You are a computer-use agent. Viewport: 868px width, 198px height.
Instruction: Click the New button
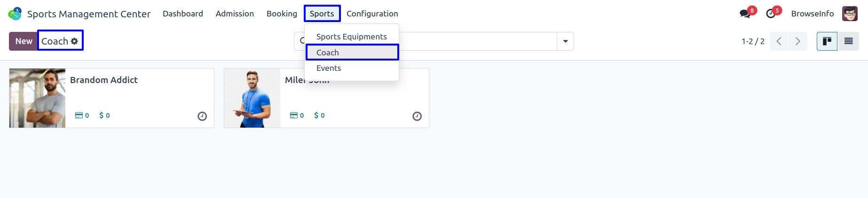[x=24, y=41]
